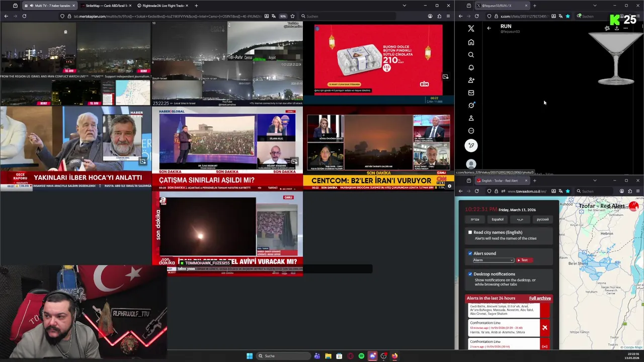Click airplane alert icon on Confrontation Line row
This screenshot has width=644, height=362.
[544, 328]
